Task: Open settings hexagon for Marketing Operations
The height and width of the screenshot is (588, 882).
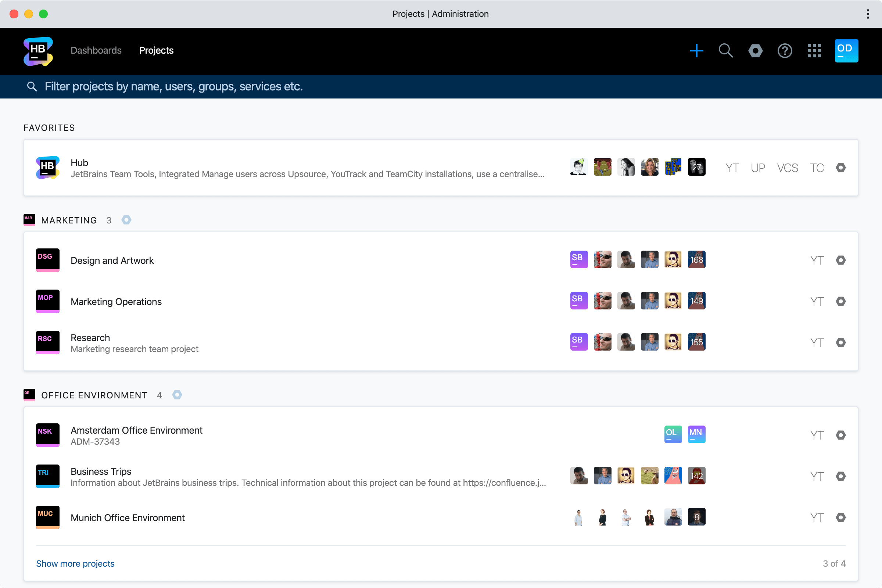Action: click(x=841, y=301)
